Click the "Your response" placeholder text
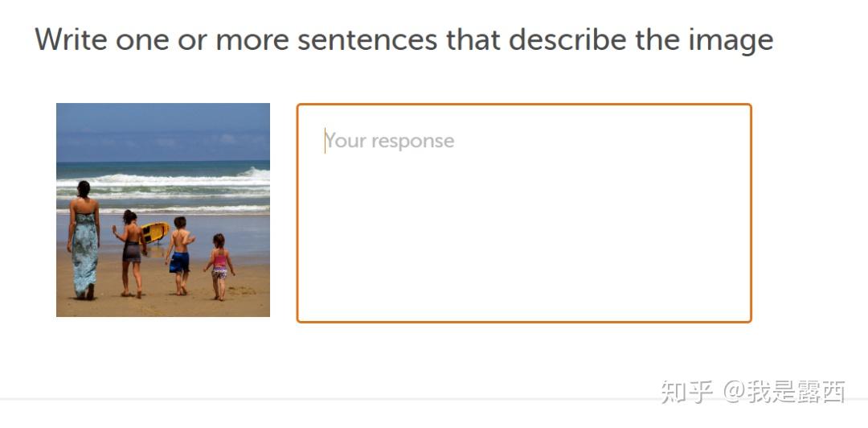This screenshot has width=868, height=428. [390, 141]
